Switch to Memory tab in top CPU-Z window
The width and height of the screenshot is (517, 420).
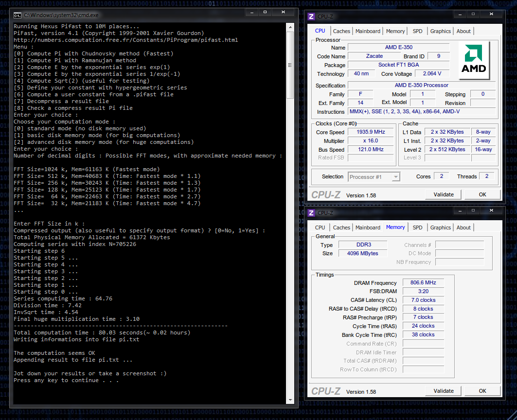(395, 31)
